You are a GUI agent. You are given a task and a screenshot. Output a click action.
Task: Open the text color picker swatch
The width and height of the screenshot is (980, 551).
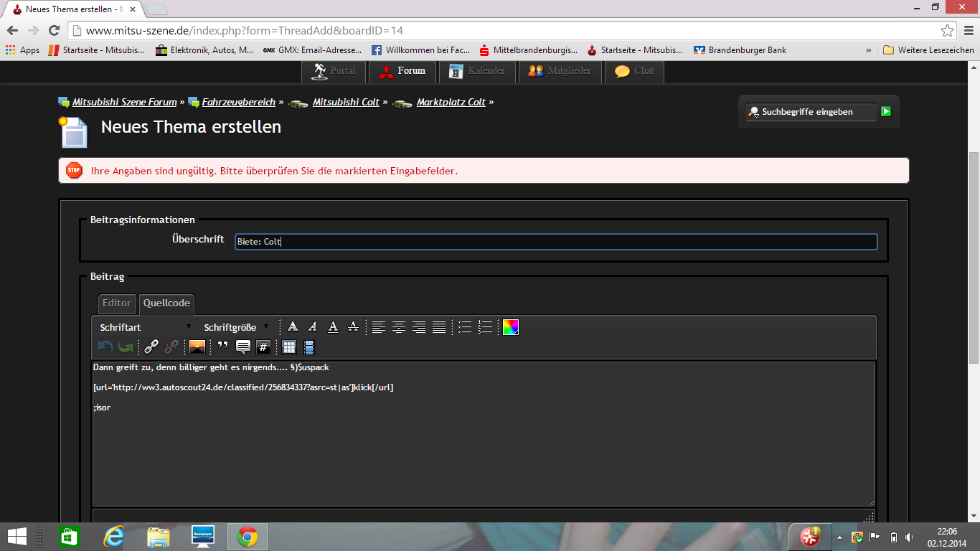[510, 327]
